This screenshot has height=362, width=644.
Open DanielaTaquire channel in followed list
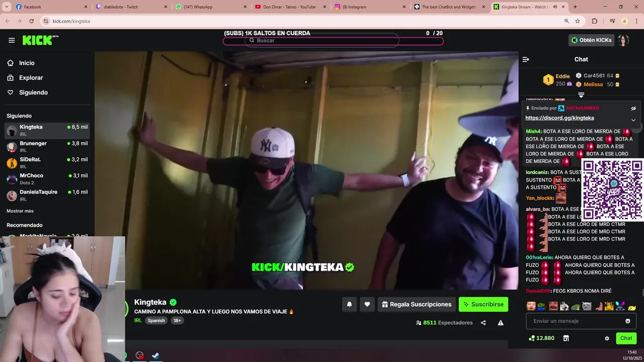(47, 195)
